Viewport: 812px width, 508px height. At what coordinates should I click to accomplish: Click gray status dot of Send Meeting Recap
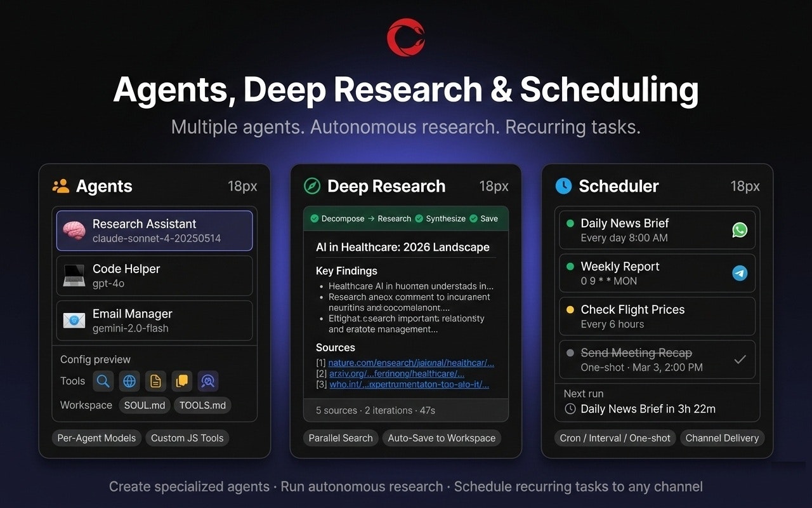pos(570,353)
